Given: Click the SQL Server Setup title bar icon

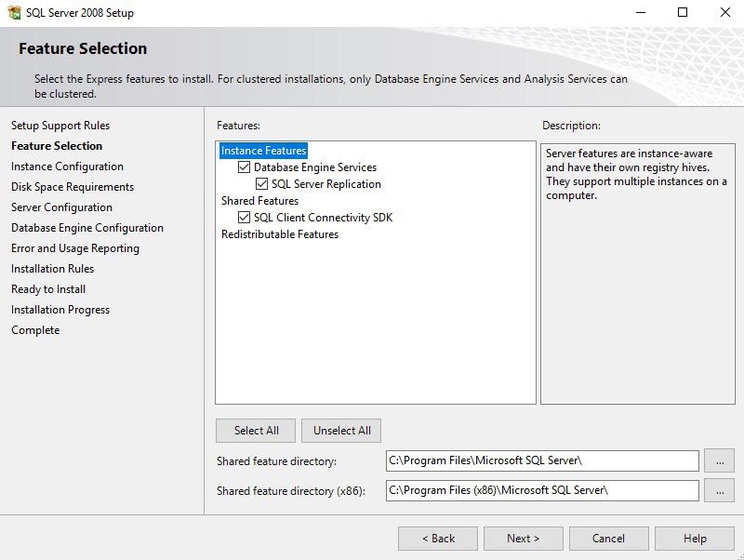Looking at the screenshot, I should click(14, 12).
